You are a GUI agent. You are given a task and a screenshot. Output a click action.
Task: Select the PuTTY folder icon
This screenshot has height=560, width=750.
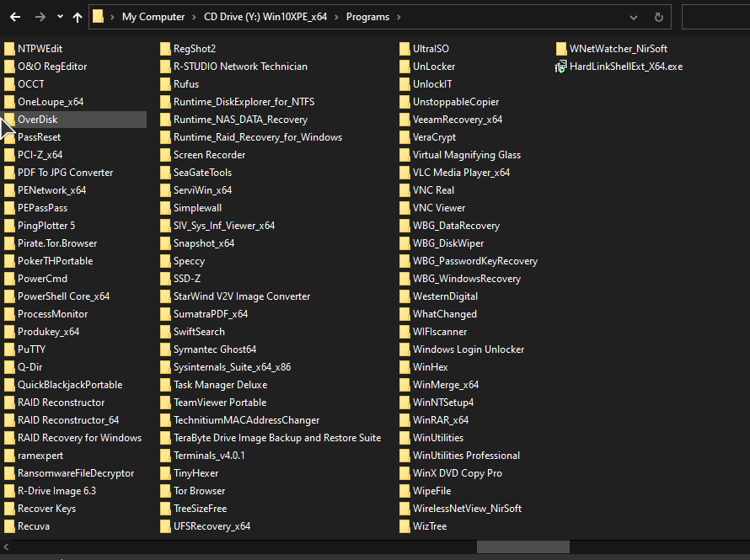(x=9, y=349)
